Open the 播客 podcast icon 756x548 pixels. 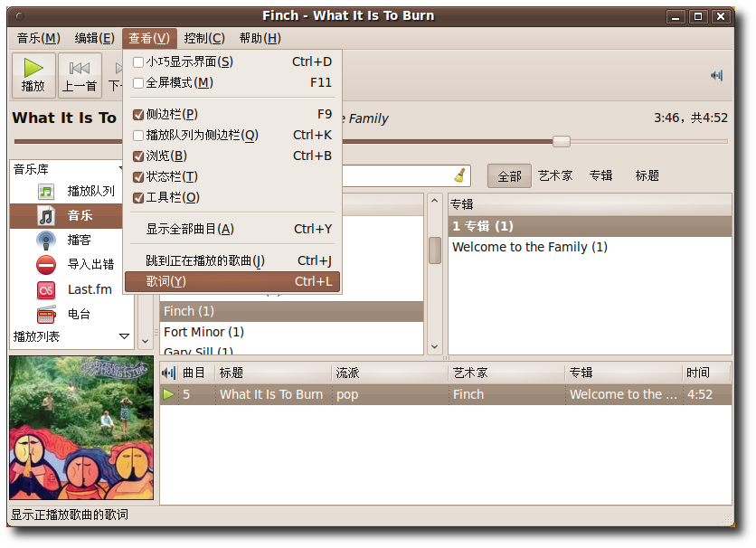[46, 240]
